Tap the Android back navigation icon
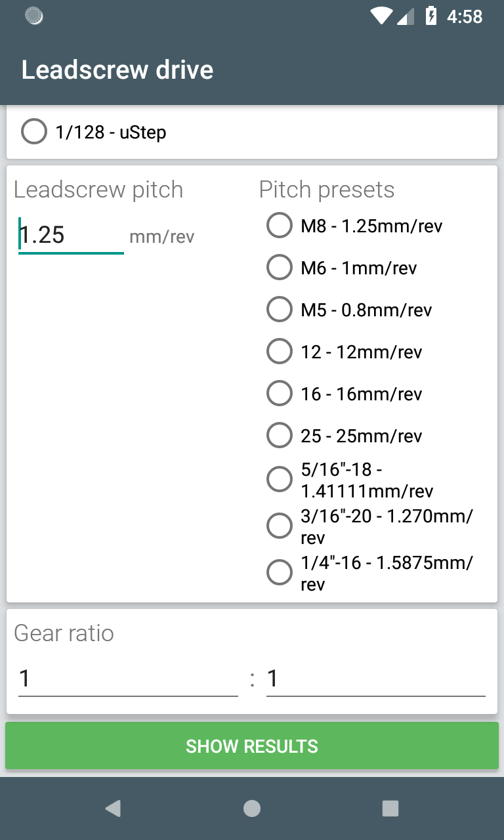Screen dimensions: 504x840 point(113,808)
